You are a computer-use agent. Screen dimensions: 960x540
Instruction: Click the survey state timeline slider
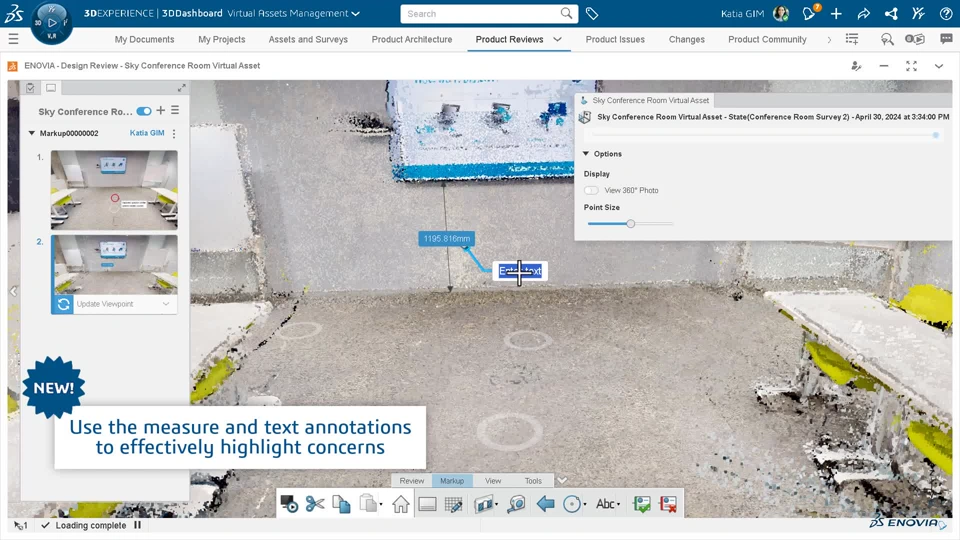click(764, 135)
